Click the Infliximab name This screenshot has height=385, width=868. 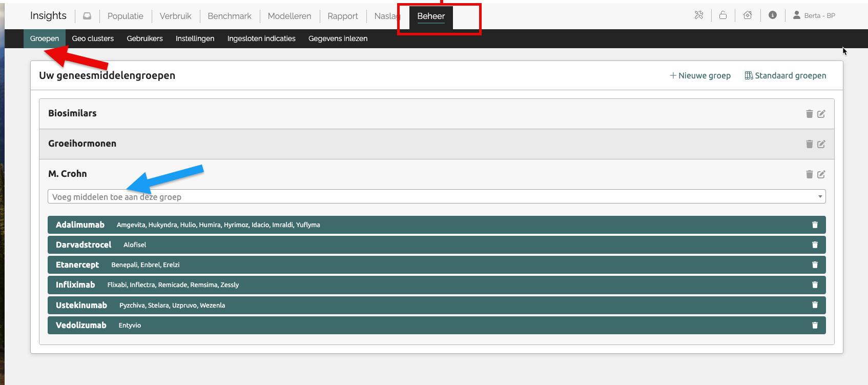click(x=75, y=285)
